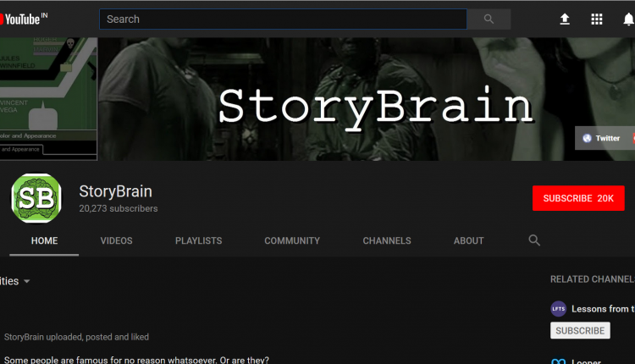635x364 pixels.
Task: Click the search magnifier button beside Search box
Action: (x=489, y=19)
